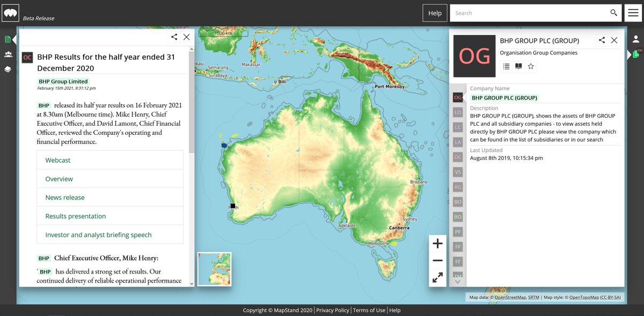Click the 'Last Updated' date August 8th 2019
Image resolution: width=644 pixels, height=316 pixels.
[x=507, y=158]
